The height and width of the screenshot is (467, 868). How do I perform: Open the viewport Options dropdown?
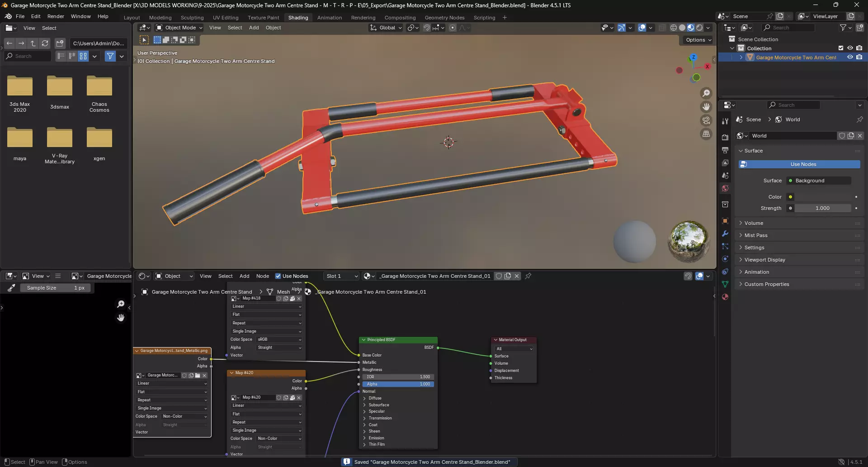point(698,40)
